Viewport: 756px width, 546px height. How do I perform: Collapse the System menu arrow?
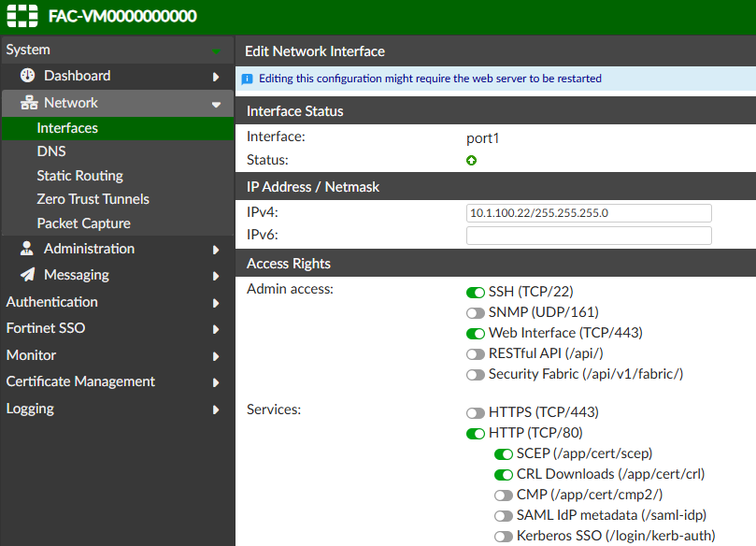pyautogui.click(x=216, y=50)
